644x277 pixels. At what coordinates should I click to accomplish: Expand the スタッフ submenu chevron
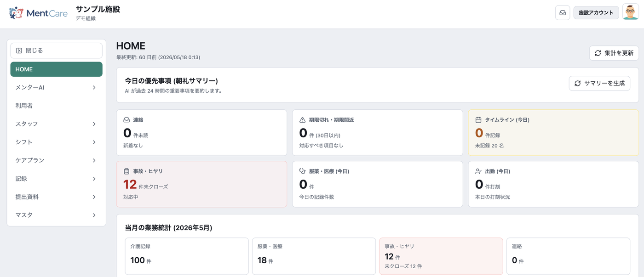pyautogui.click(x=94, y=124)
